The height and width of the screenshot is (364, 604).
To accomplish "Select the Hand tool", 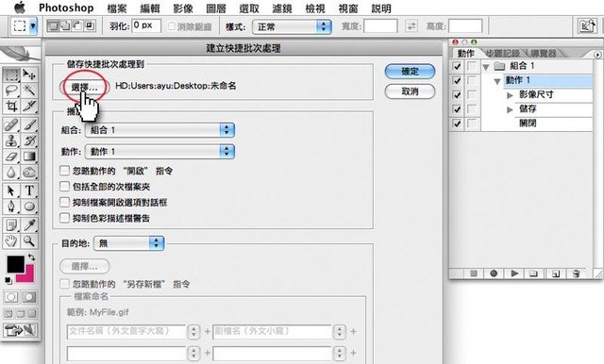I will [x=11, y=240].
